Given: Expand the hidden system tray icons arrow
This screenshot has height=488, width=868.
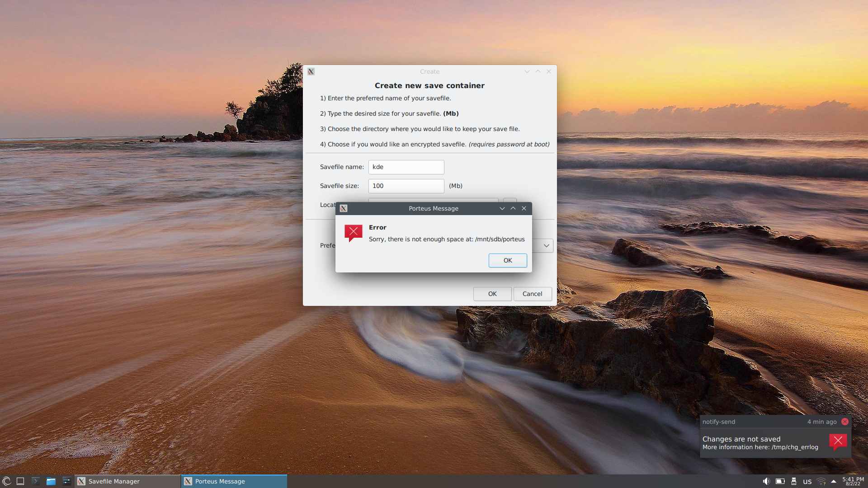Looking at the screenshot, I should (834, 481).
